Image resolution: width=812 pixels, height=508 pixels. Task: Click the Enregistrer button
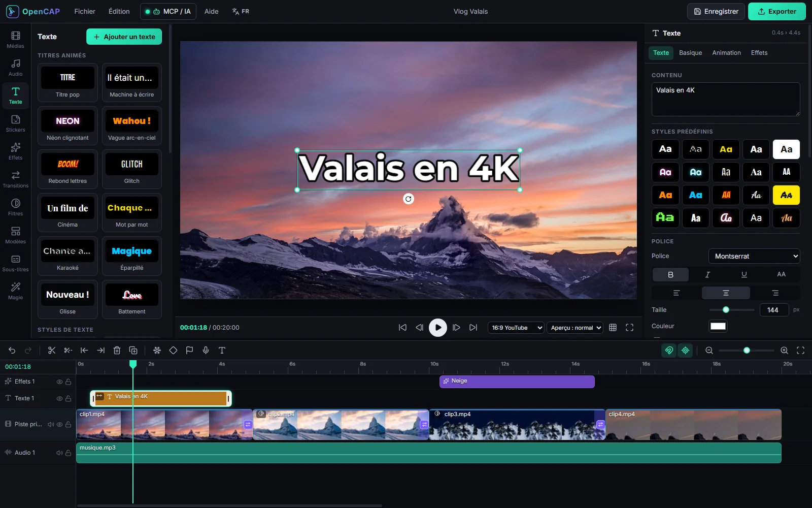(x=716, y=11)
